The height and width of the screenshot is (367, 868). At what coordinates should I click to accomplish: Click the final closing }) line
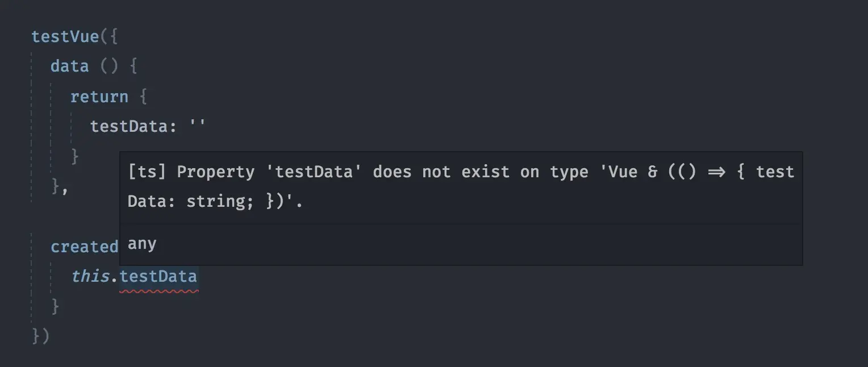click(x=41, y=336)
